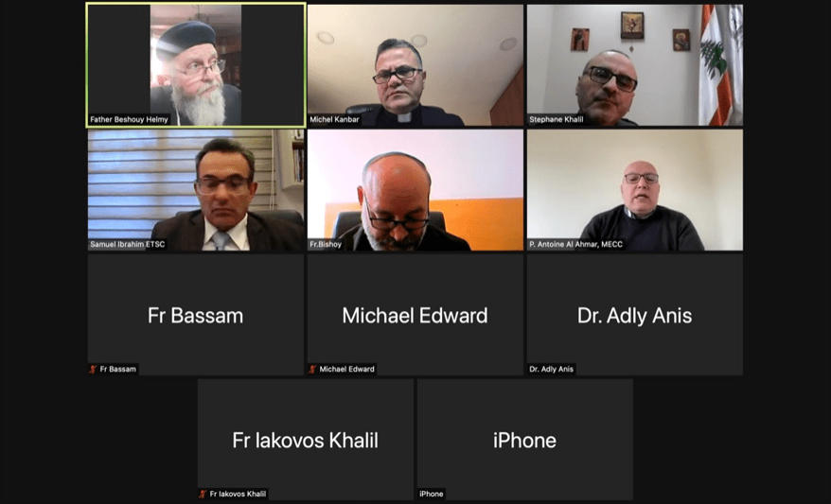Select Fr.Bishoy's video tile
Viewport: 831px width, 504px height.
click(x=415, y=190)
